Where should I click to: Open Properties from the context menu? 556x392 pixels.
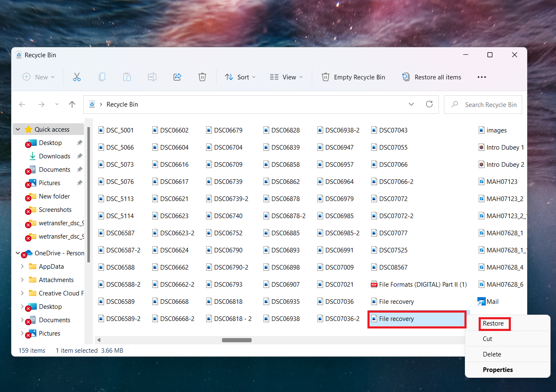click(498, 369)
